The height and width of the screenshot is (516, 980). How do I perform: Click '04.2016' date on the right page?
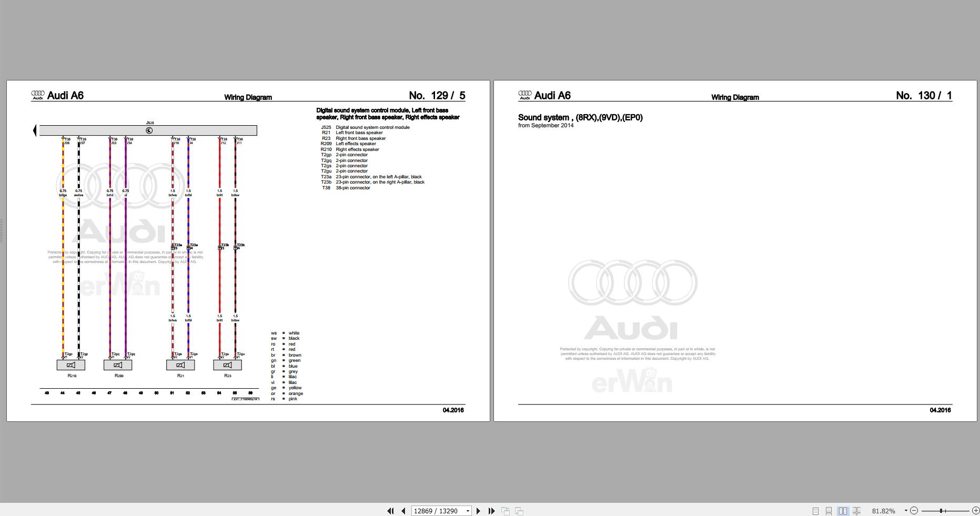[x=941, y=410]
